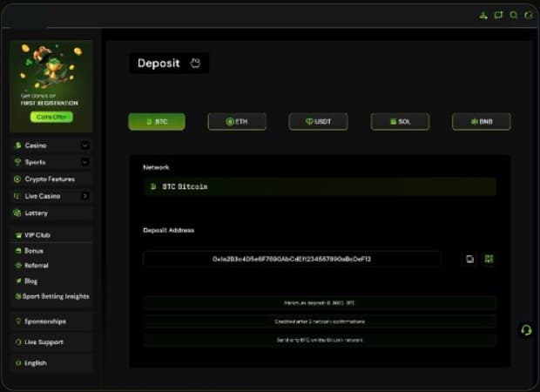Viewport: 540px width, 392px height.
Task: Choose the USDT currency tab
Action: pyautogui.click(x=318, y=122)
